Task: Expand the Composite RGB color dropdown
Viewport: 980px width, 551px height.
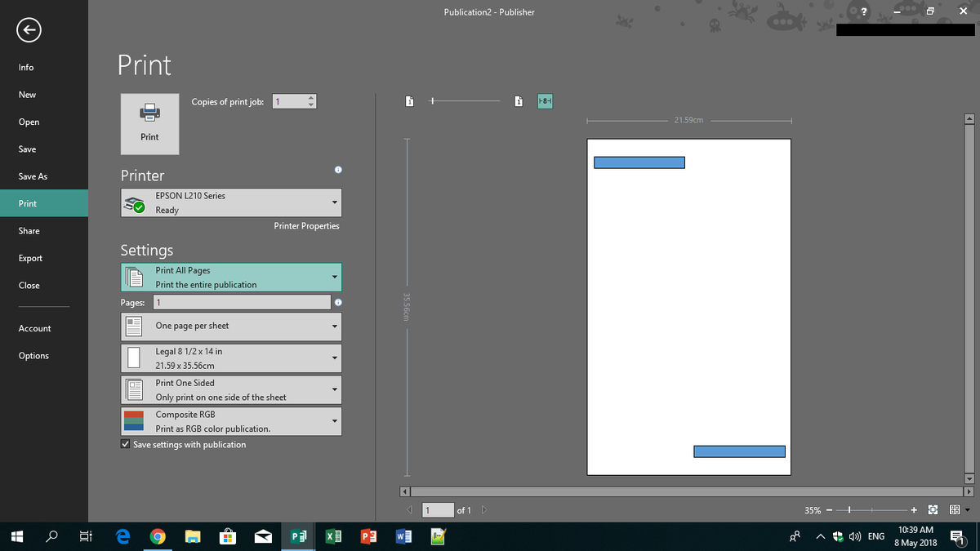Action: click(231, 421)
